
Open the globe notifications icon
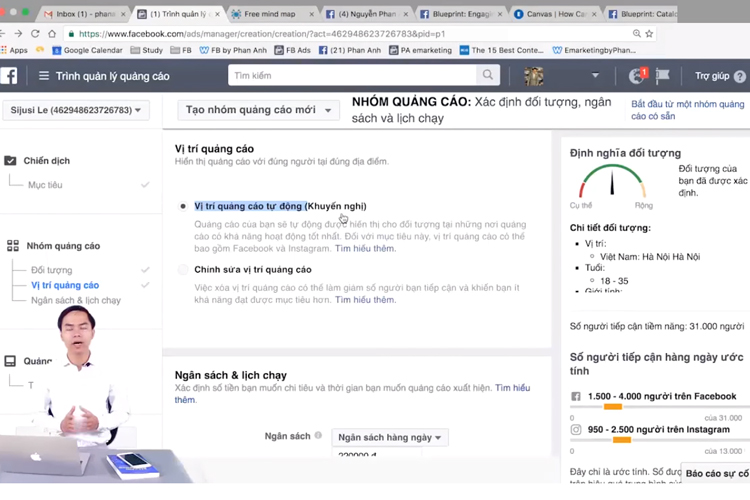click(x=636, y=76)
